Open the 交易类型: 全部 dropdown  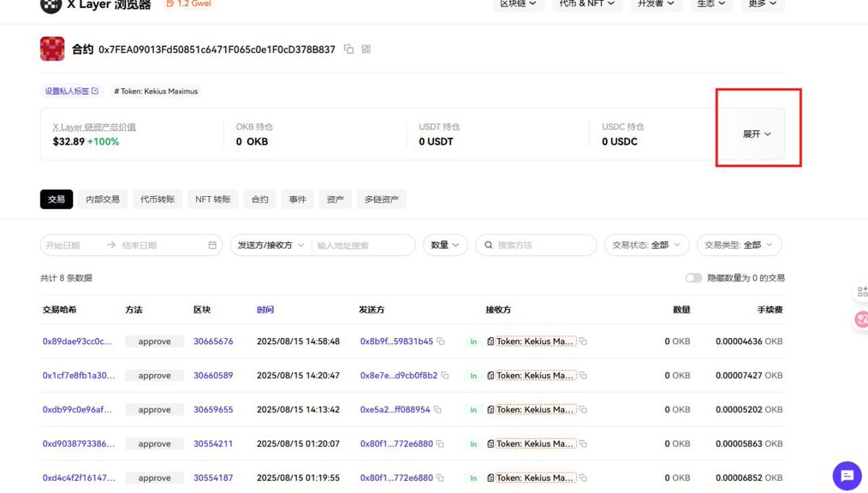pyautogui.click(x=739, y=245)
